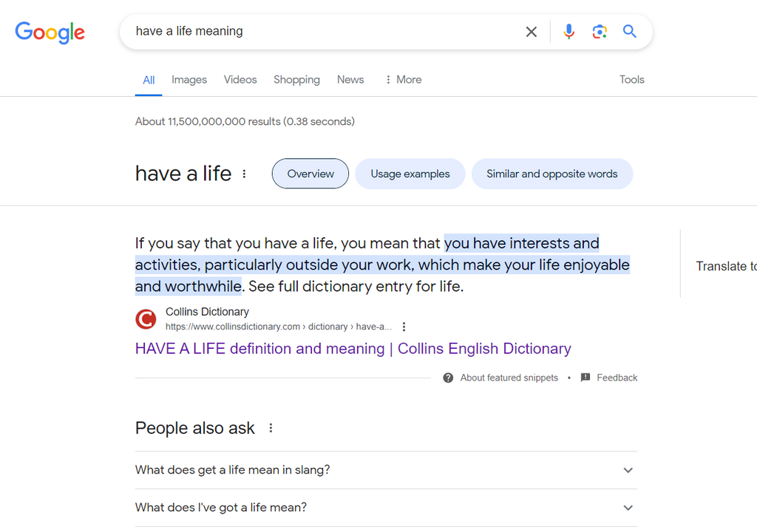The height and width of the screenshot is (532, 757).
Task: Click the Collins Dictionary red logo
Action: 146,319
